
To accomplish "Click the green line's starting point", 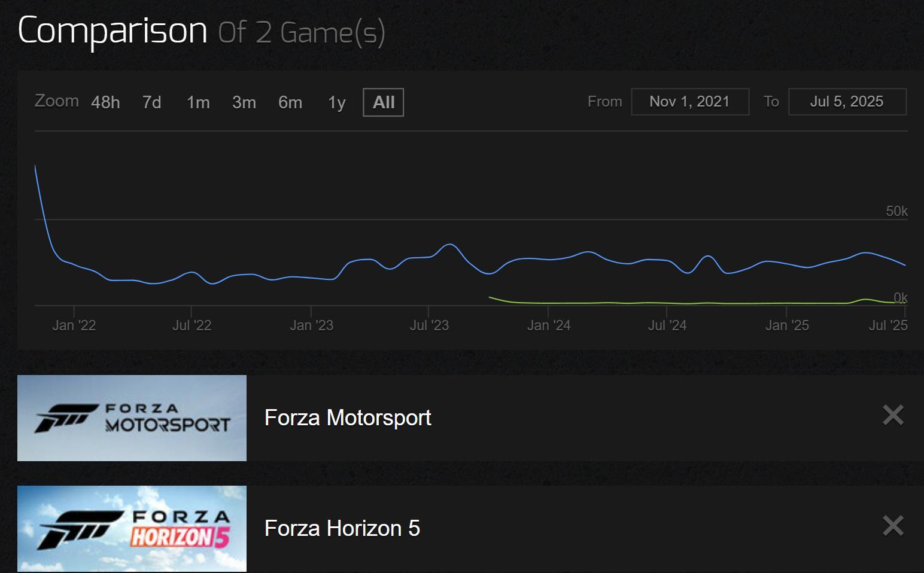I will pyautogui.click(x=490, y=297).
